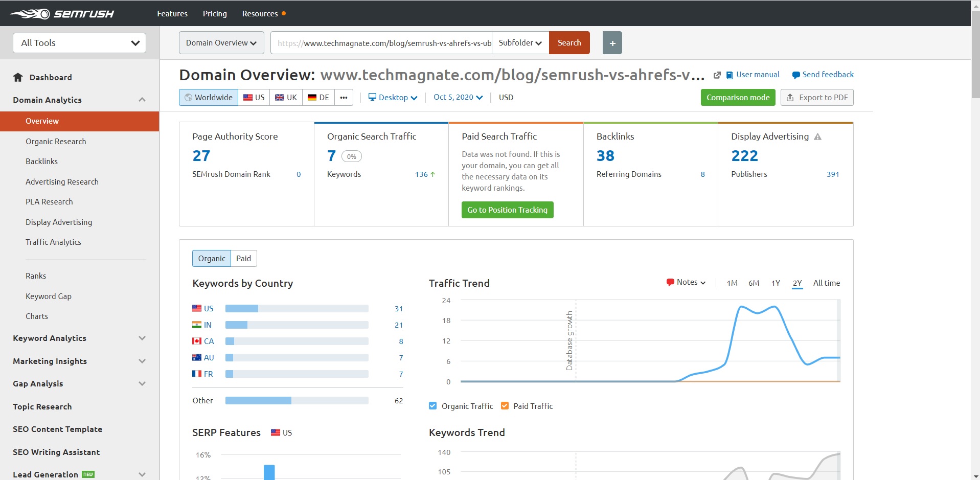Click Go to Position Tracking button
The height and width of the screenshot is (480, 980).
point(507,210)
